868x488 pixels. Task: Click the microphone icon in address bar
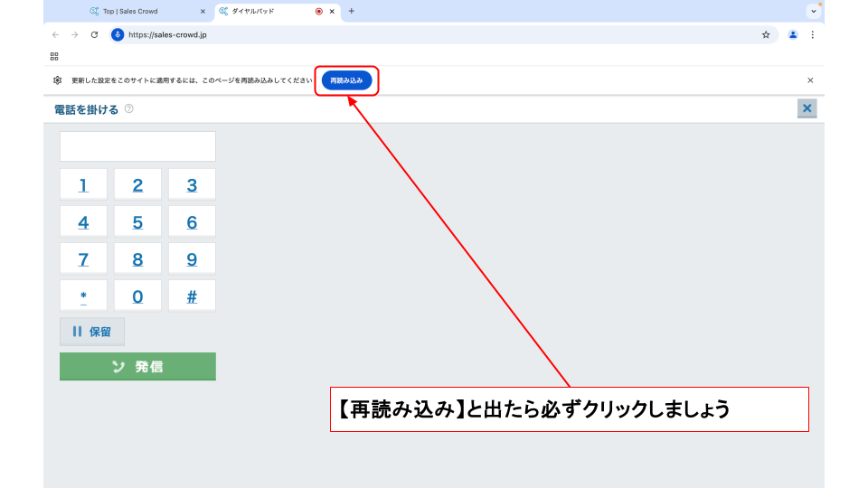coord(118,35)
